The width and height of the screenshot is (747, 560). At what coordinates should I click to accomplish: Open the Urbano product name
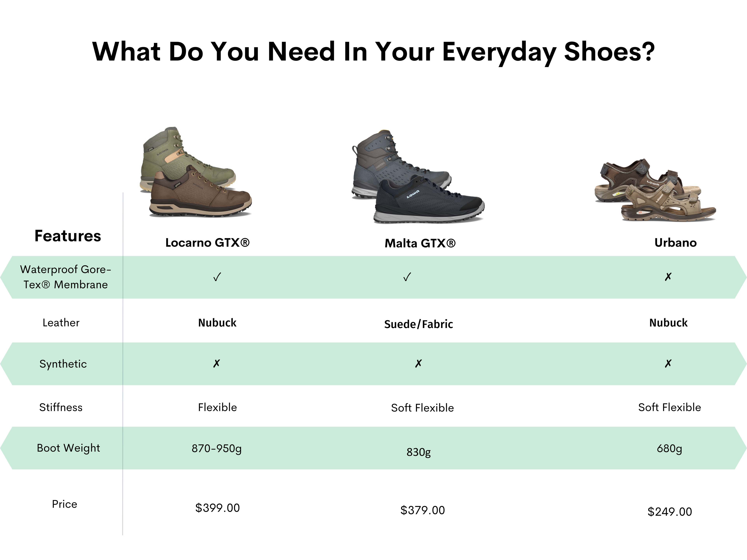click(675, 243)
